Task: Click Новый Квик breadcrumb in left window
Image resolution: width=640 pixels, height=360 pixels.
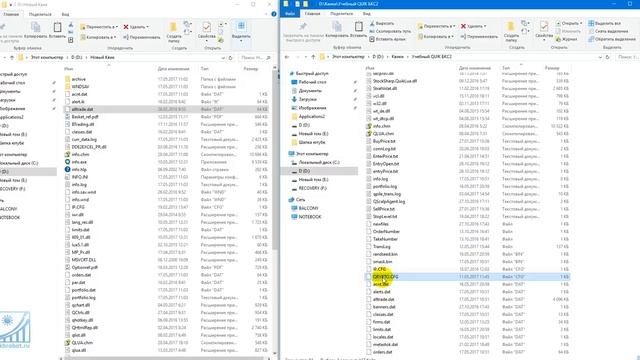Action: (102, 58)
